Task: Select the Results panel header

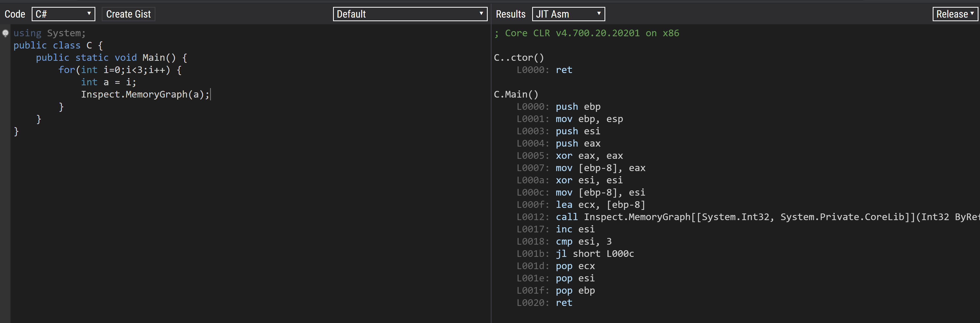Action: tap(510, 14)
